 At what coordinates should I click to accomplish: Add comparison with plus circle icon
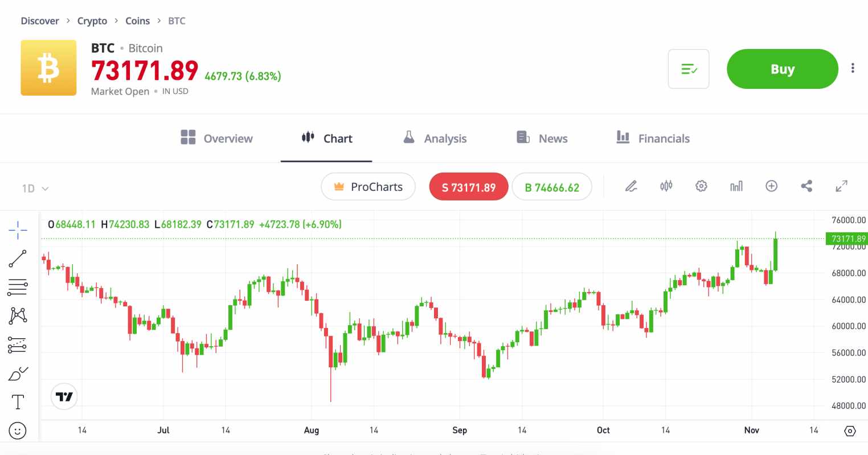(771, 186)
